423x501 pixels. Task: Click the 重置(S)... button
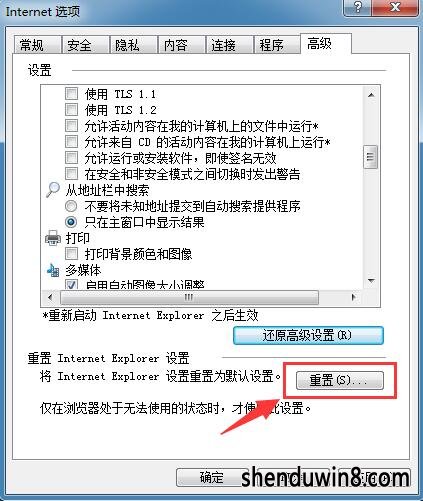coord(340,380)
